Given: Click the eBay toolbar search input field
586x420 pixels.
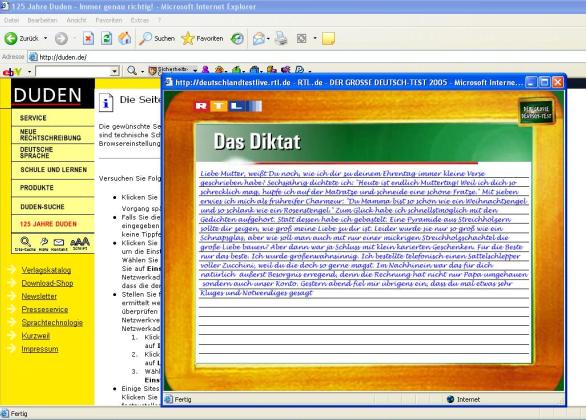Looking at the screenshot, I should tap(73, 71).
